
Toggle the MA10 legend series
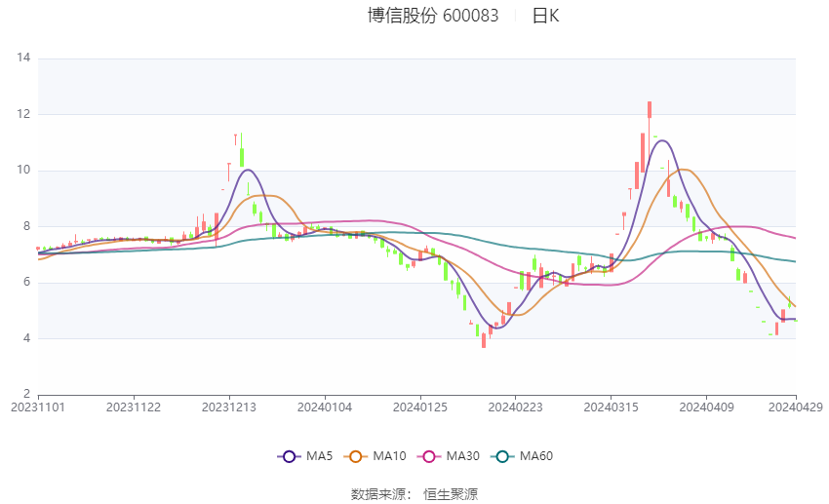[375, 456]
